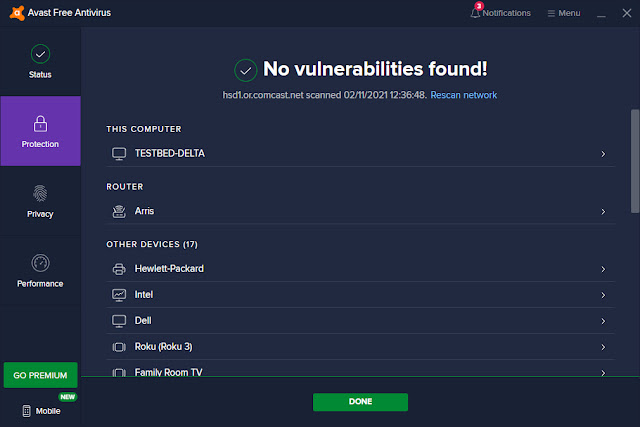The height and width of the screenshot is (427, 640).
Task: Click the vertical scrollbar thumb
Action: 635,161
